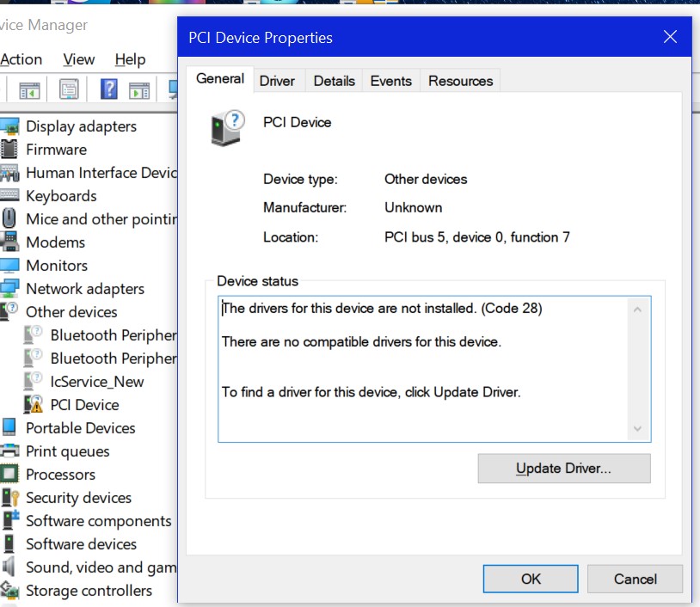The height and width of the screenshot is (607, 700).
Task: Click the Show Action Pane toolbar icon
Action: [x=138, y=89]
